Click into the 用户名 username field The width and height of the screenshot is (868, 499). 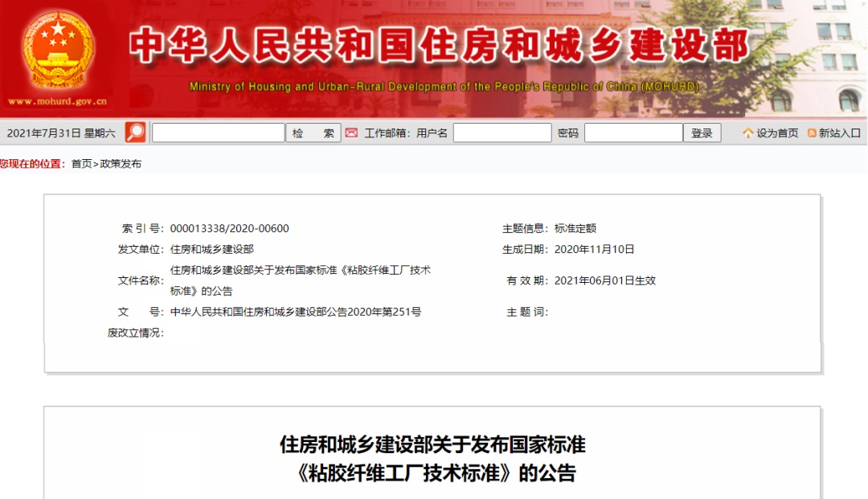tap(502, 133)
